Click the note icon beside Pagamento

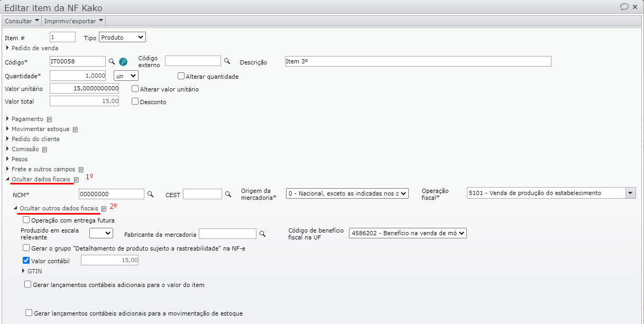49,119
